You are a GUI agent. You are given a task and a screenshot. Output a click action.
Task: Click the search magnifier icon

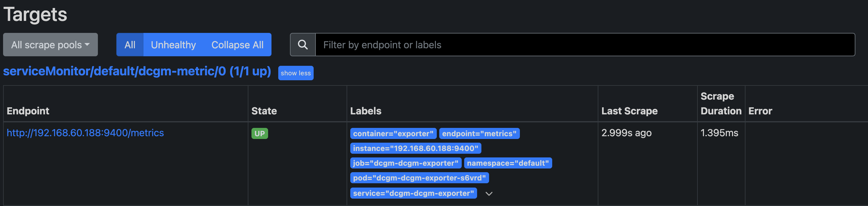pos(303,45)
